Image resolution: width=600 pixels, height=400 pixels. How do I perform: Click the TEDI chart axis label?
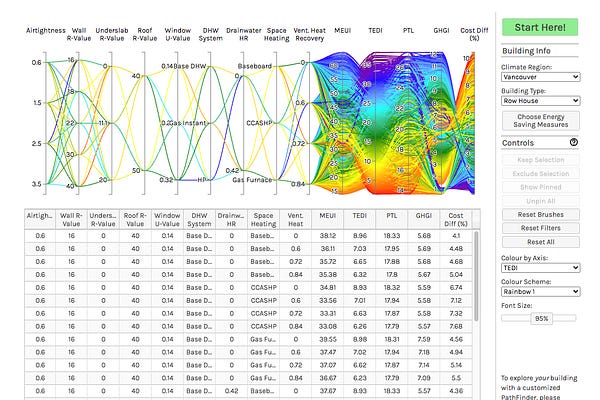click(375, 31)
